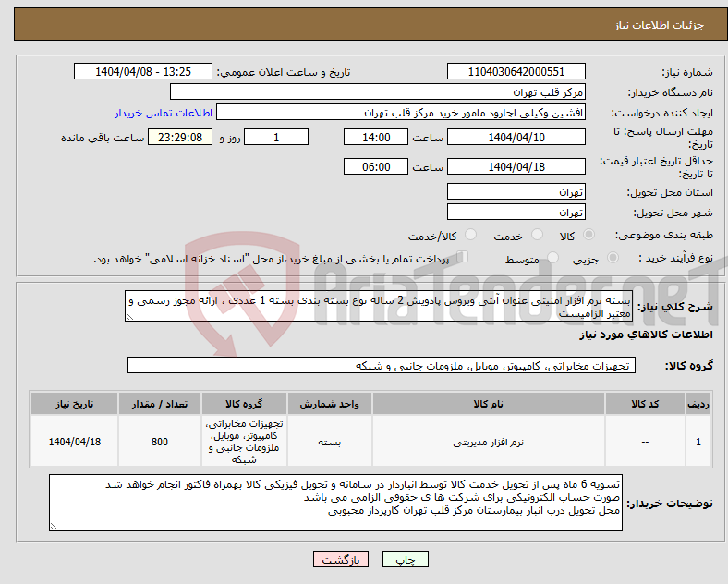The image size is (728, 584).
Task: Click the general description text area
Action: (x=379, y=306)
